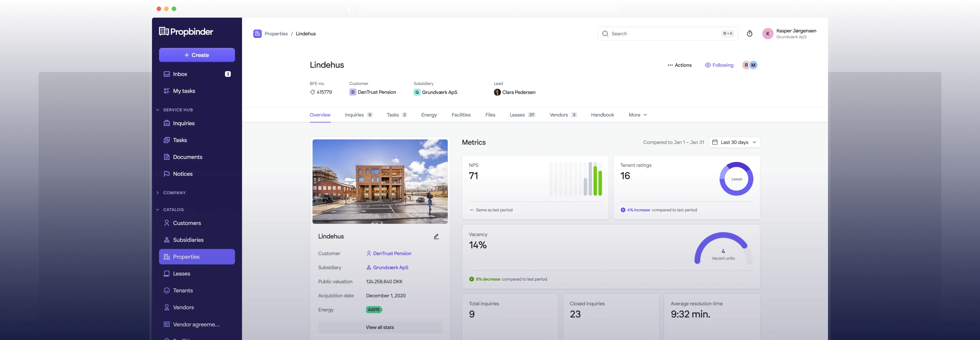Screen dimensions: 980x340
Task: Expand the COMPANY section
Action: [x=158, y=193]
